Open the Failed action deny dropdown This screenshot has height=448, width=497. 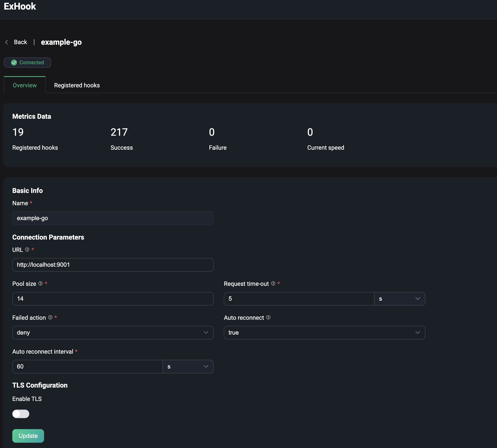pyautogui.click(x=113, y=332)
